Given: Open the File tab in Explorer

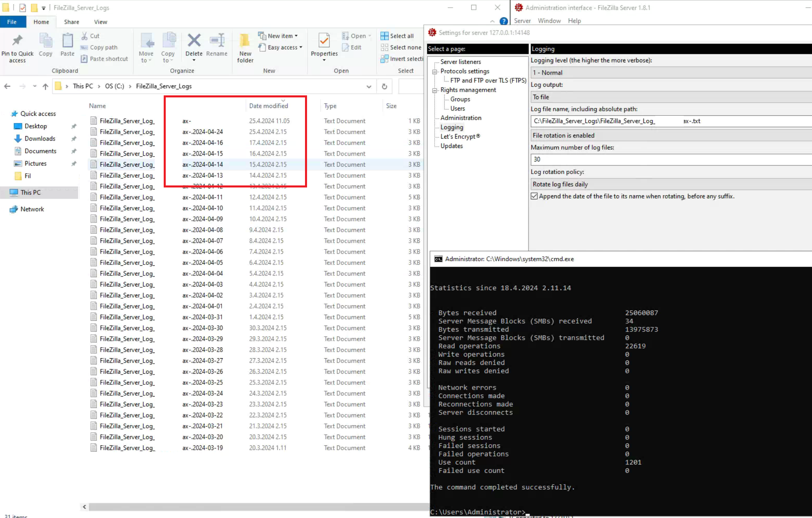Looking at the screenshot, I should click(x=12, y=22).
